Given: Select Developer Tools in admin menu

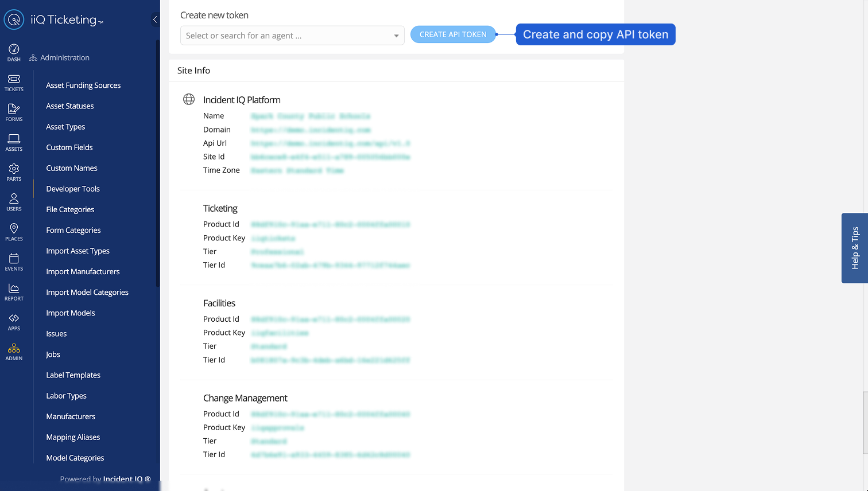Looking at the screenshot, I should pyautogui.click(x=73, y=189).
